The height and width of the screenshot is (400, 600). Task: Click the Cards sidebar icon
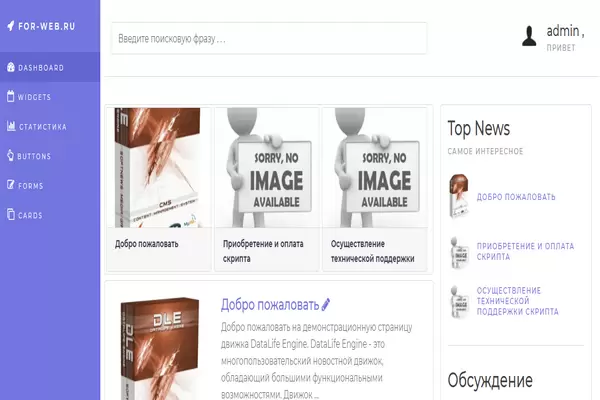pos(10,215)
